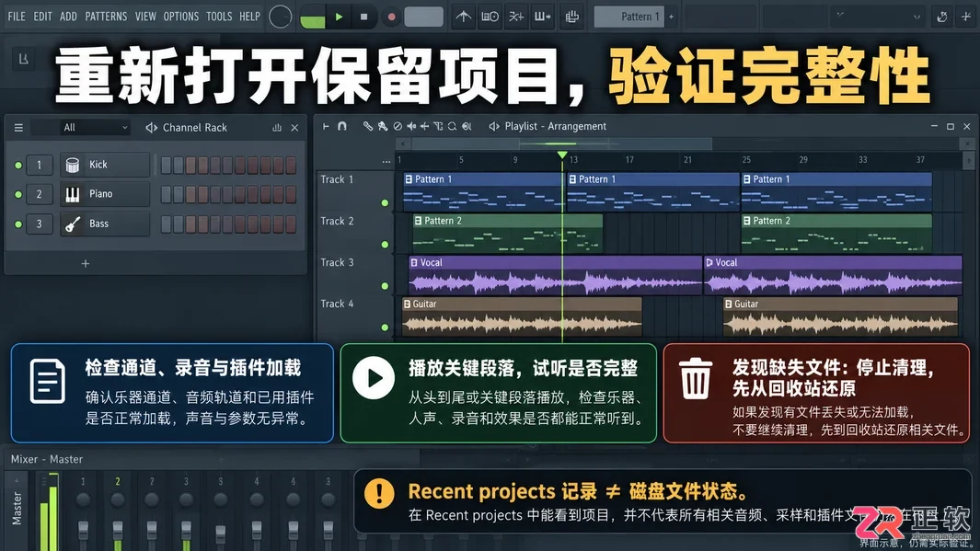The width and height of the screenshot is (980, 551).
Task: Toggle first step button in Piano row
Action: 166,194
